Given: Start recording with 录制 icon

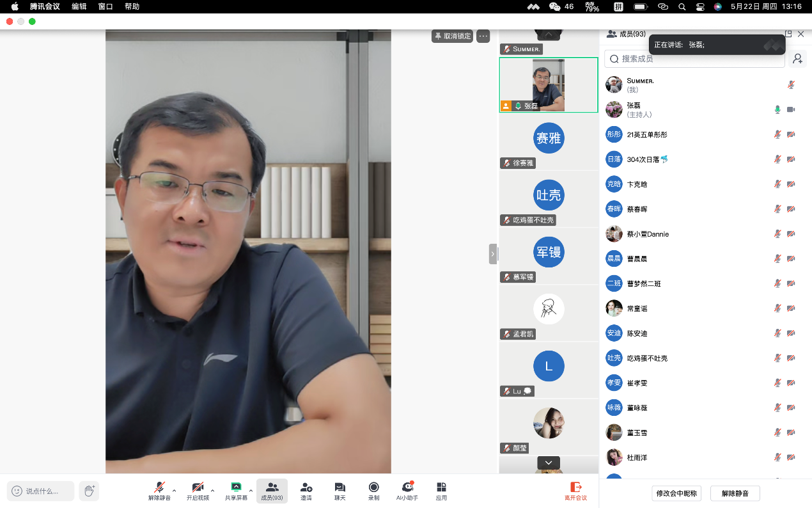Looking at the screenshot, I should pyautogui.click(x=373, y=490).
